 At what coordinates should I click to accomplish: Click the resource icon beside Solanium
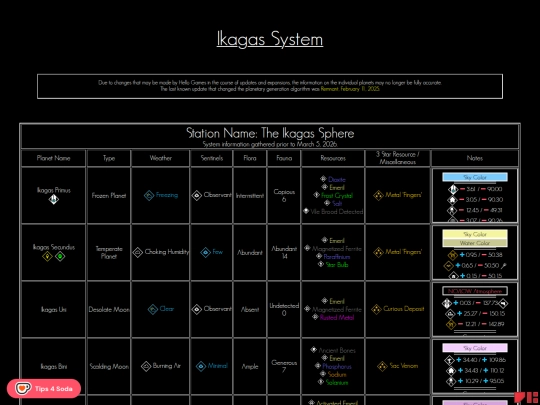coord(321,382)
